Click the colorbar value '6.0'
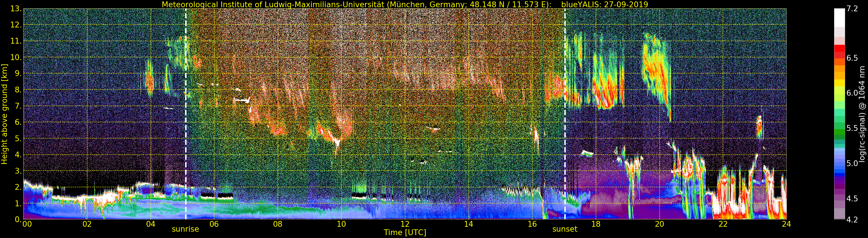This screenshot has height=238, width=868. 852,93
